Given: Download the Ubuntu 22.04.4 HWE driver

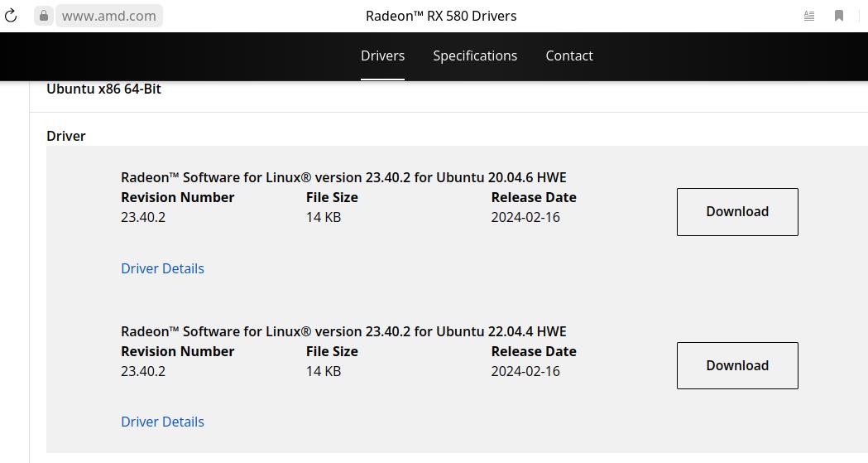Looking at the screenshot, I should point(737,365).
